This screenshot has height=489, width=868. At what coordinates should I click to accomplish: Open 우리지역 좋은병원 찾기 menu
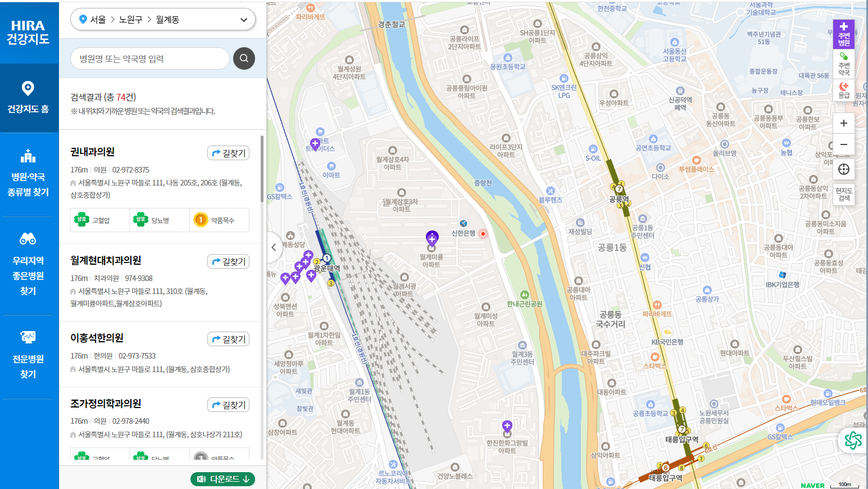[x=28, y=265]
